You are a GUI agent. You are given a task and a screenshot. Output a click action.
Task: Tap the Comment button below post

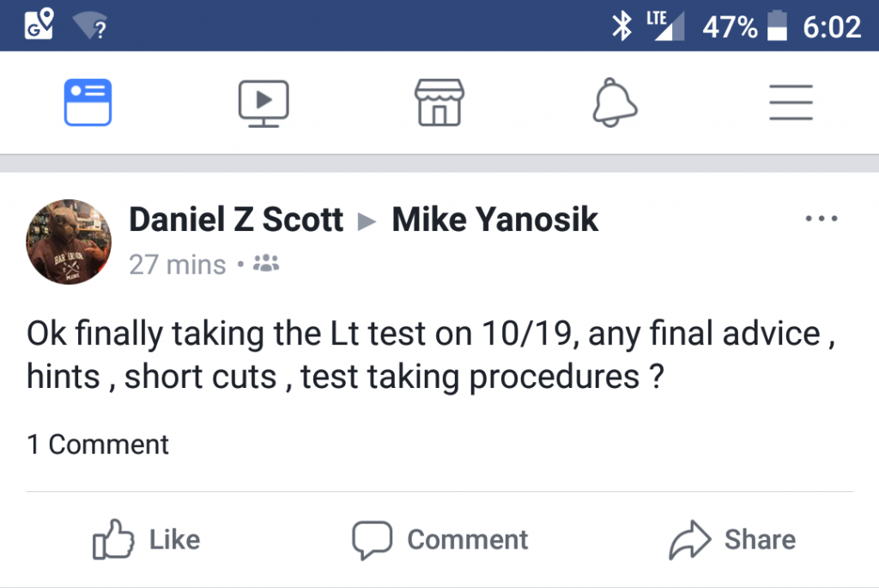tap(440, 539)
